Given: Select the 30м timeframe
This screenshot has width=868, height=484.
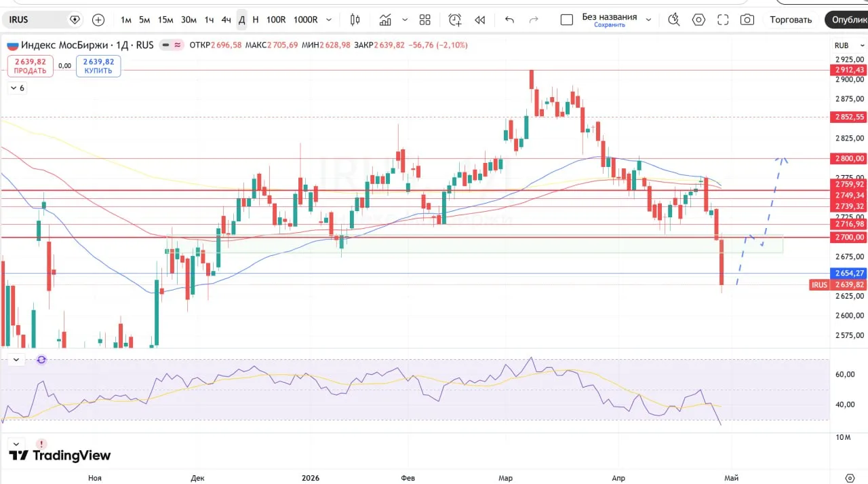Looking at the screenshot, I should coord(189,20).
